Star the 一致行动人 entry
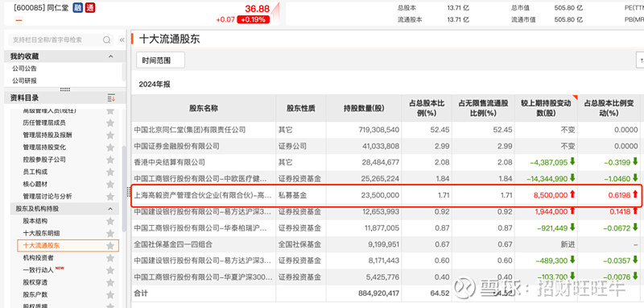The image size is (644, 308). click(x=110, y=270)
